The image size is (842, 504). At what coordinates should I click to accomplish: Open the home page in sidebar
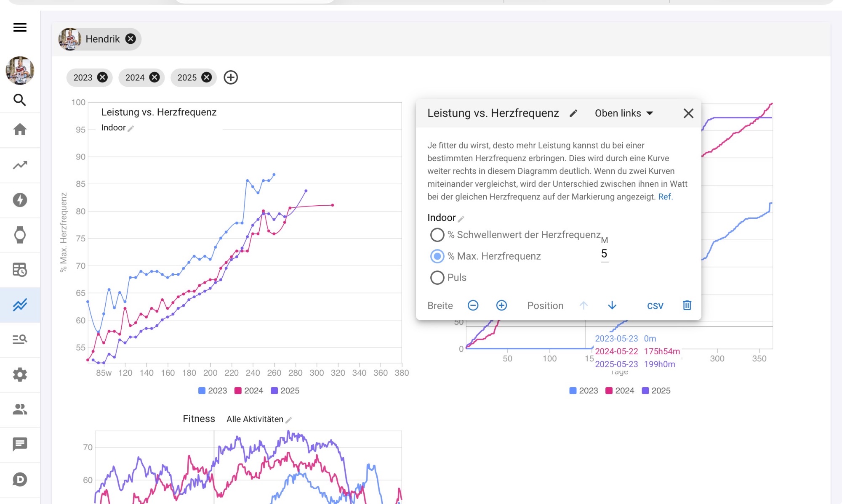tap(20, 129)
